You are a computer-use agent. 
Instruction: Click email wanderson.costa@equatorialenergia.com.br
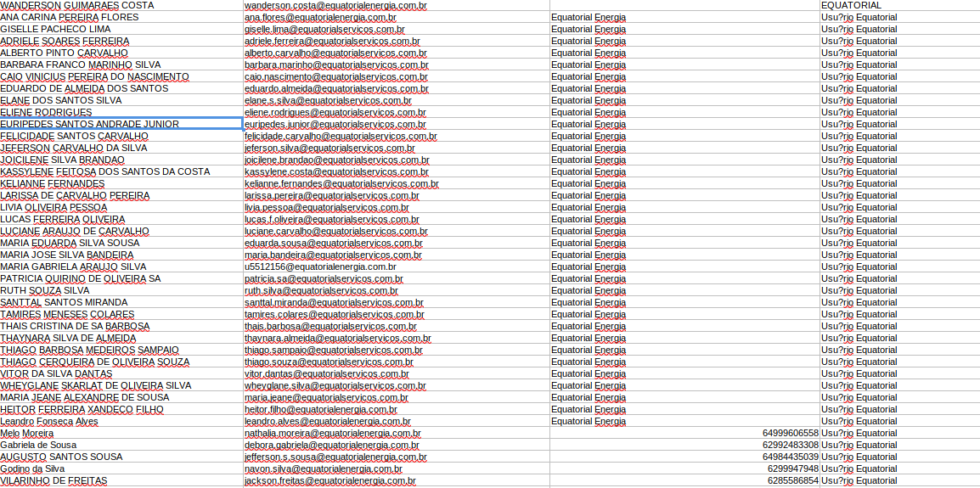(x=335, y=5)
